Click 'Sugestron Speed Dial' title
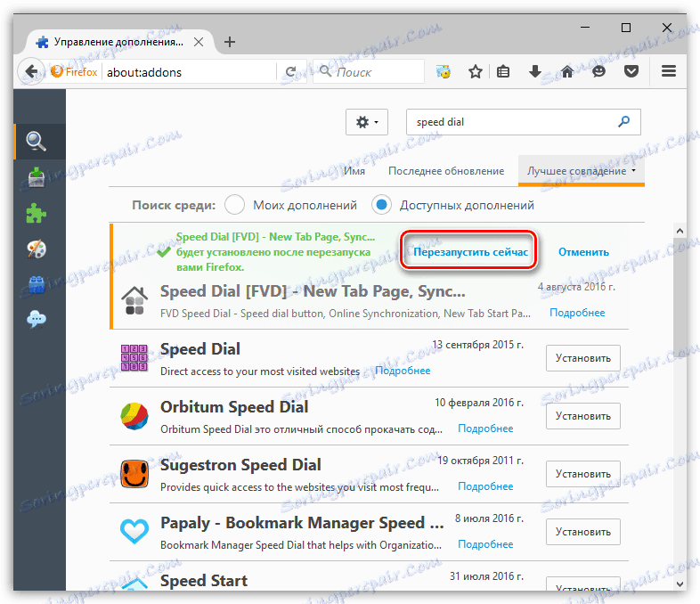 [240, 465]
